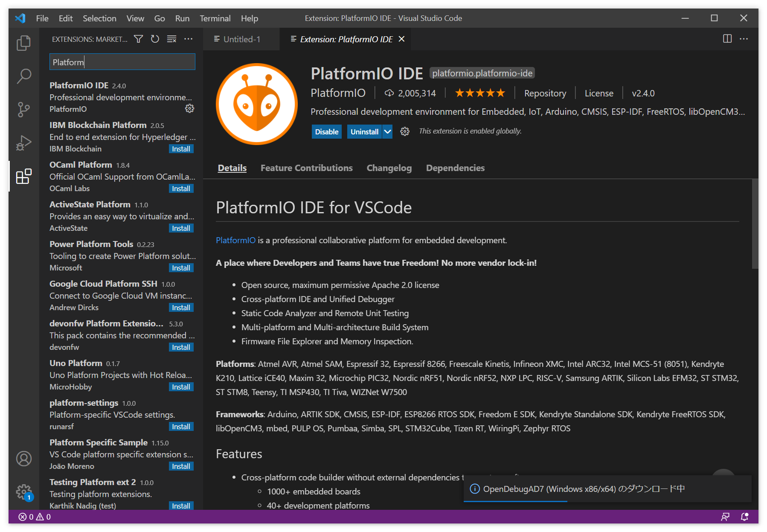Click the blue PlatformIO link in description
Viewport: 767px width, 532px height.
pos(235,240)
